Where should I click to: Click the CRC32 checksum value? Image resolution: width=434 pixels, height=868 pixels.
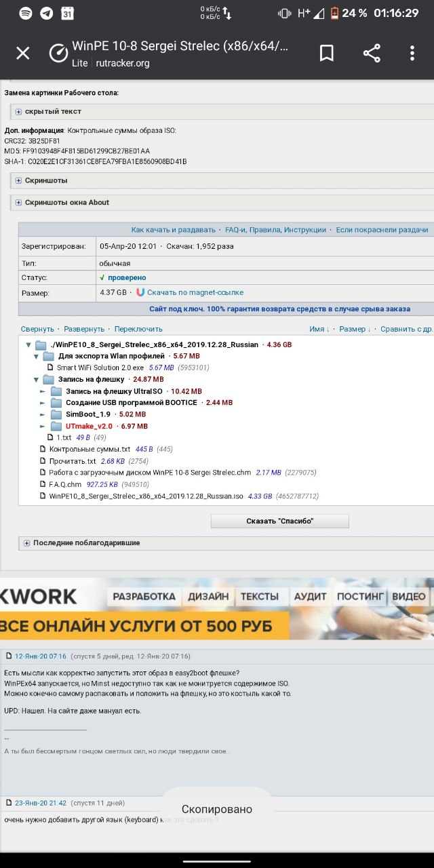tap(44, 141)
